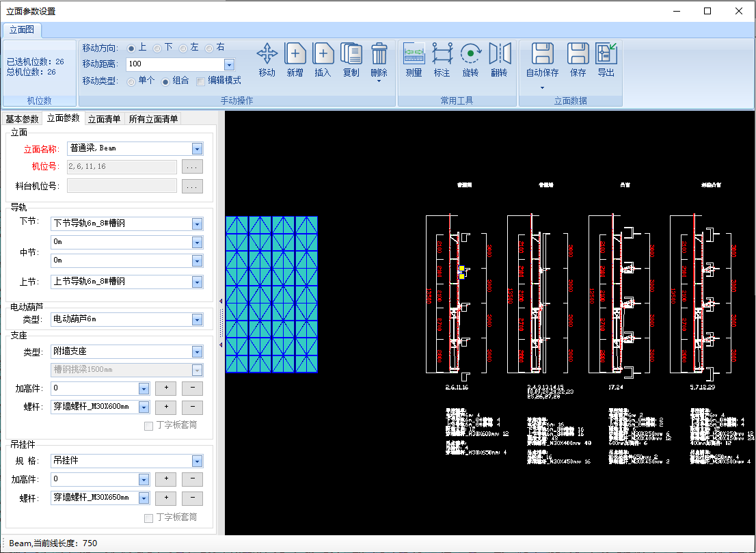
Task: Select 右 (right) move direction
Action: 209,49
